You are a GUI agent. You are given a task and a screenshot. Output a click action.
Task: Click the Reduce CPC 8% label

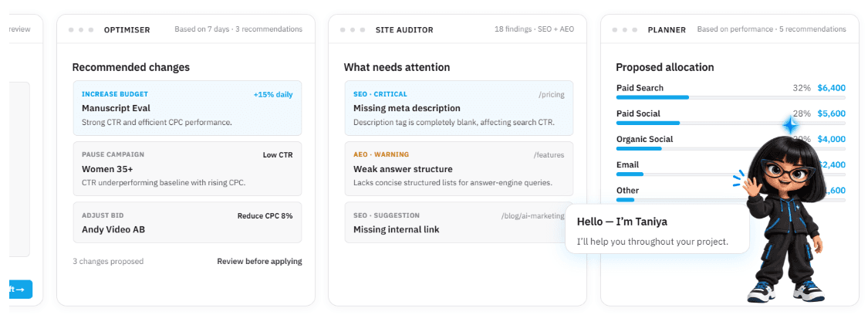[265, 216]
